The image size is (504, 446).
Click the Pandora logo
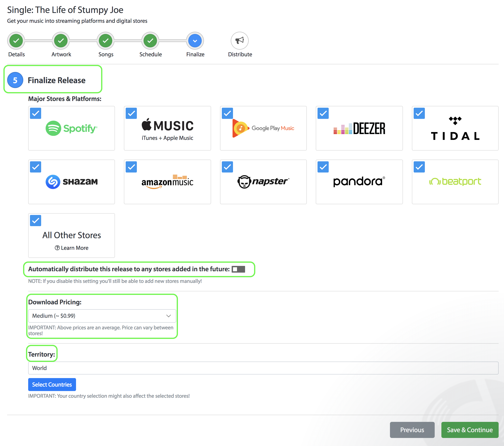coord(359,182)
